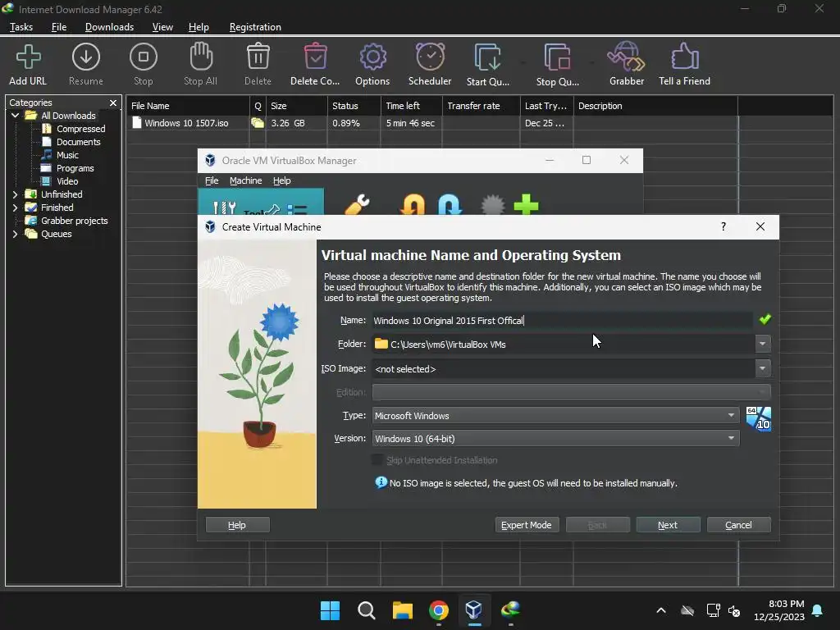Expand the Queues category
Viewport: 840px width, 630px height.
(15, 234)
